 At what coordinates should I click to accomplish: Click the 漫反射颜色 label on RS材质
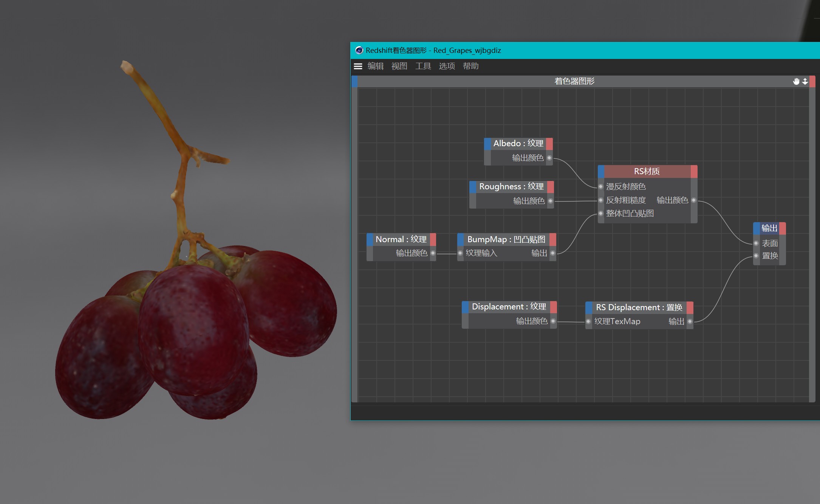pos(626,187)
